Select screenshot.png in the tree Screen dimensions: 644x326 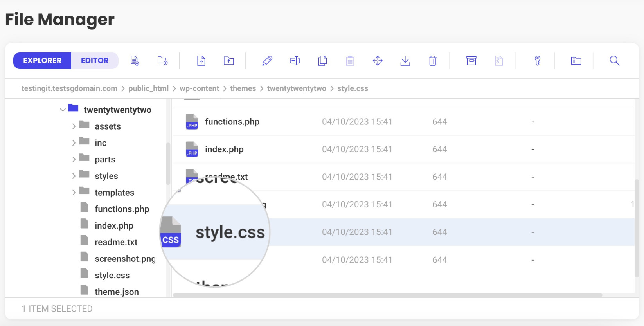click(x=125, y=259)
